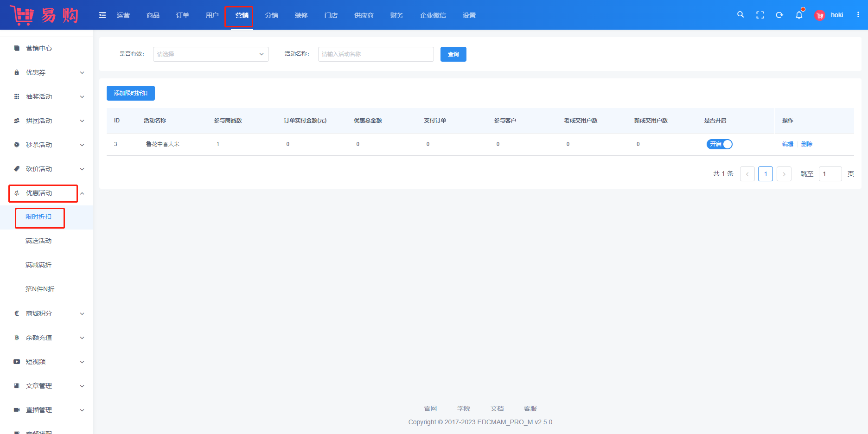Viewport: 868px width, 434px height.
Task: Click the 查询 search button
Action: 453,54
